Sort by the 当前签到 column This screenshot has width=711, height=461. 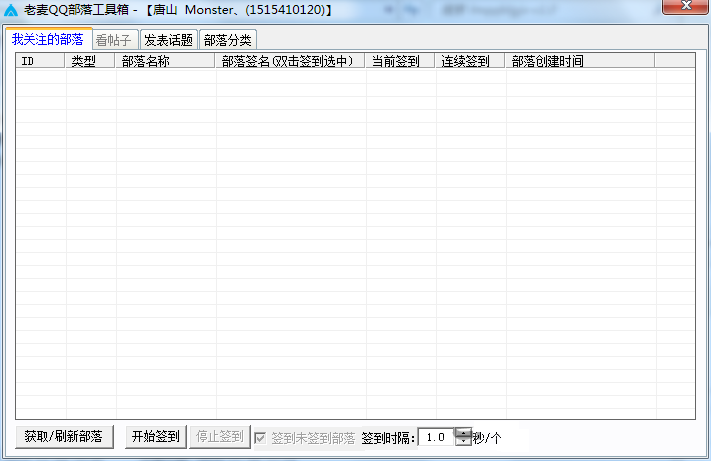click(x=400, y=61)
